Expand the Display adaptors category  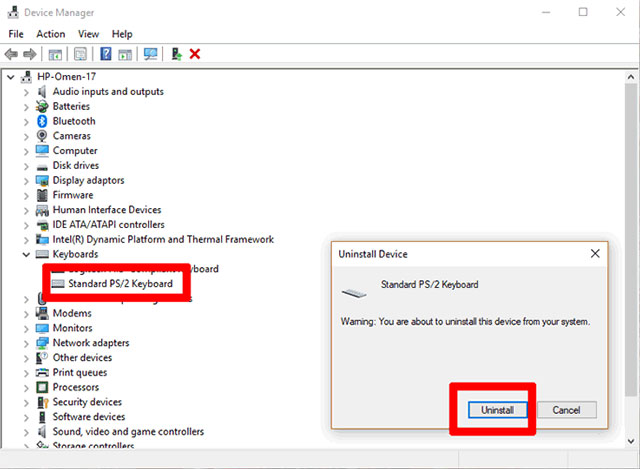(26, 181)
